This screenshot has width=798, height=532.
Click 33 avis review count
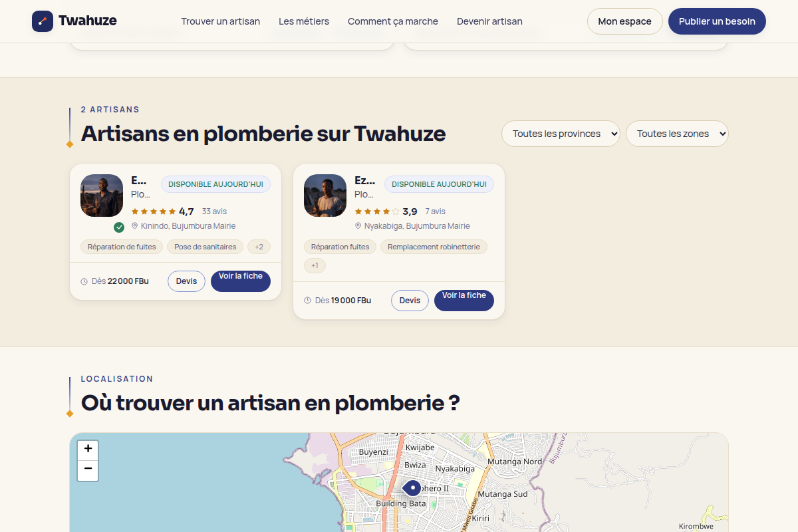215,211
